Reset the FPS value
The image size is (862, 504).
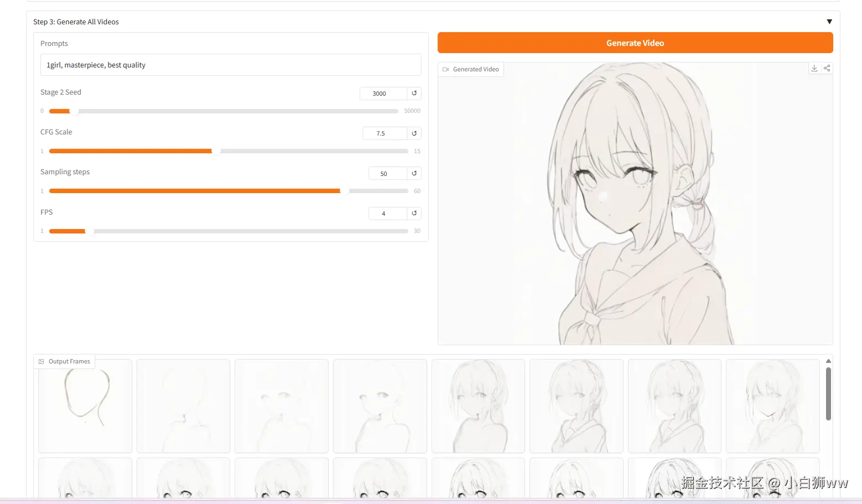click(x=414, y=213)
